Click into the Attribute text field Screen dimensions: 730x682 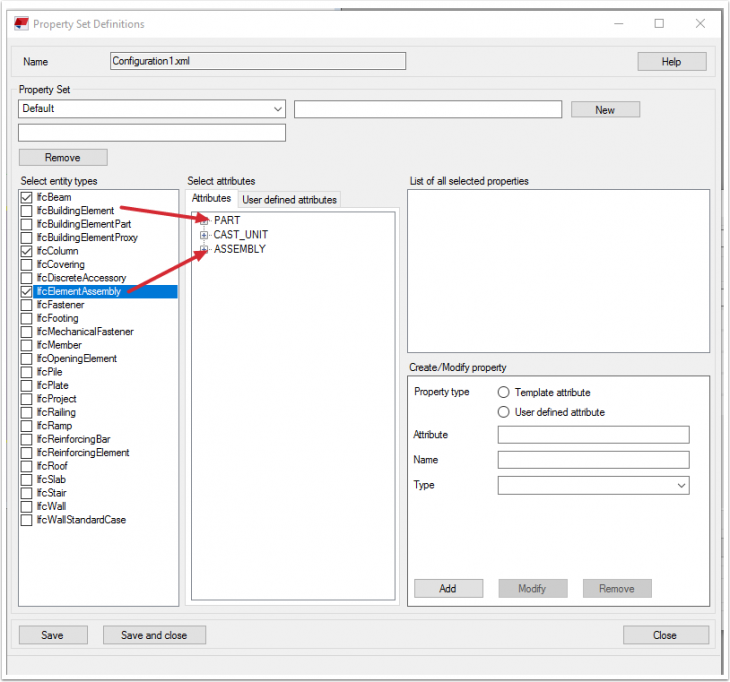coord(593,435)
